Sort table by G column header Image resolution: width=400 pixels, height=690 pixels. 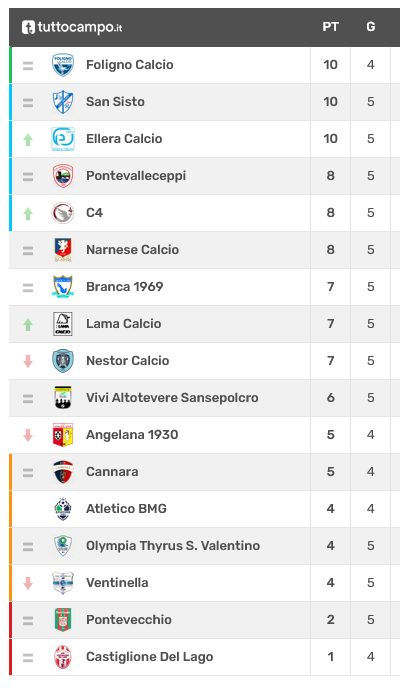(x=371, y=27)
